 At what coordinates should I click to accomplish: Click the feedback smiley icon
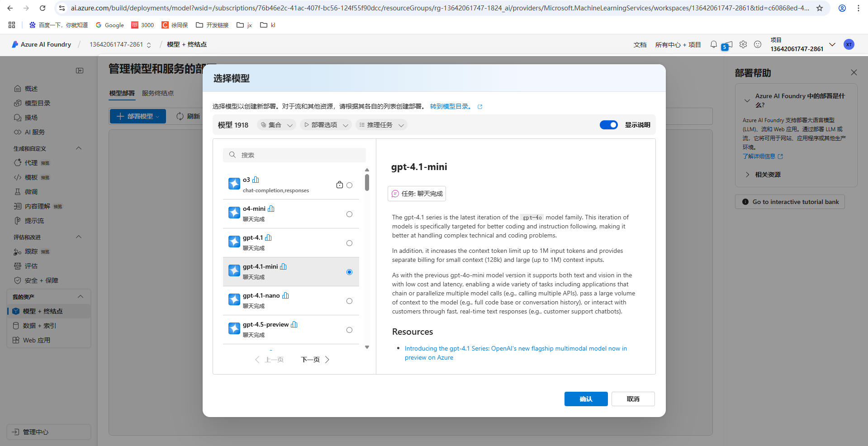[x=758, y=44]
